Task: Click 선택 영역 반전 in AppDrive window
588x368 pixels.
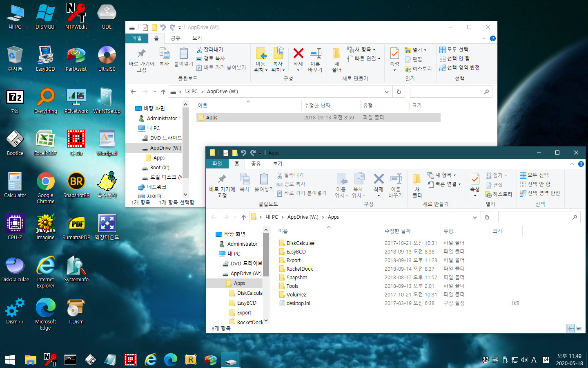Action: click(x=459, y=67)
